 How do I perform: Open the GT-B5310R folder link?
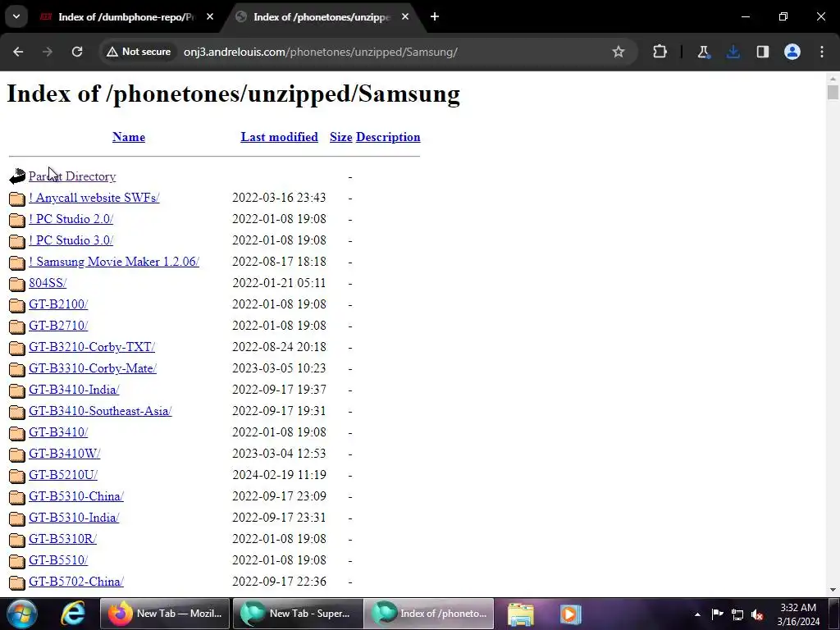(62, 539)
